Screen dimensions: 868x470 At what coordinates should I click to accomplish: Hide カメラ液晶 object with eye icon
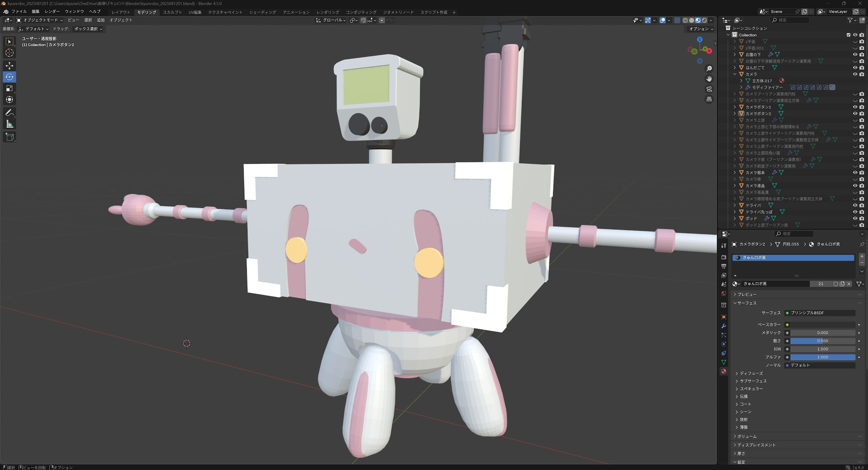855,186
